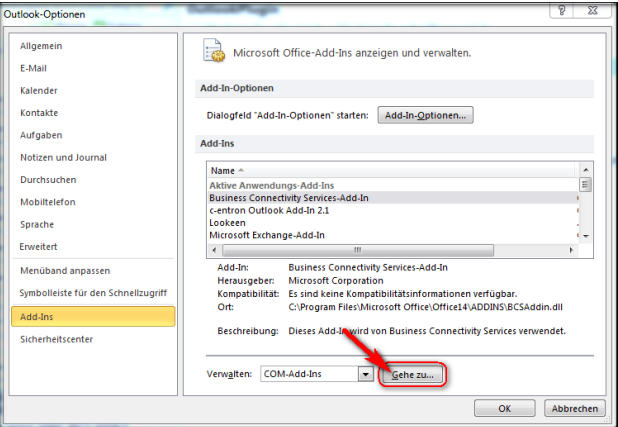The height and width of the screenshot is (427, 618).
Task: Open the Allgemein options category
Action: tap(40, 47)
